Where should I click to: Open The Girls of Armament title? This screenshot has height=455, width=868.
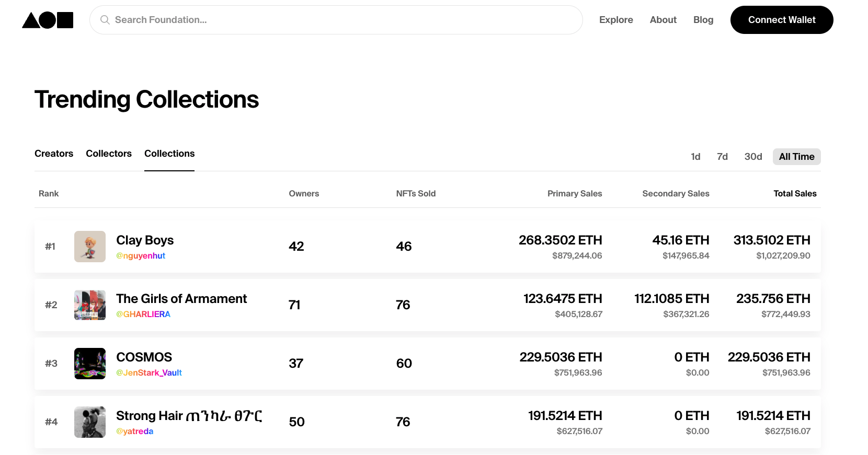pos(181,299)
